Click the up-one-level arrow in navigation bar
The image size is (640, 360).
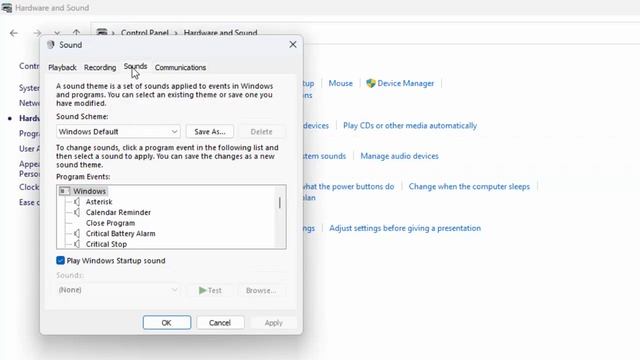pos(76,33)
